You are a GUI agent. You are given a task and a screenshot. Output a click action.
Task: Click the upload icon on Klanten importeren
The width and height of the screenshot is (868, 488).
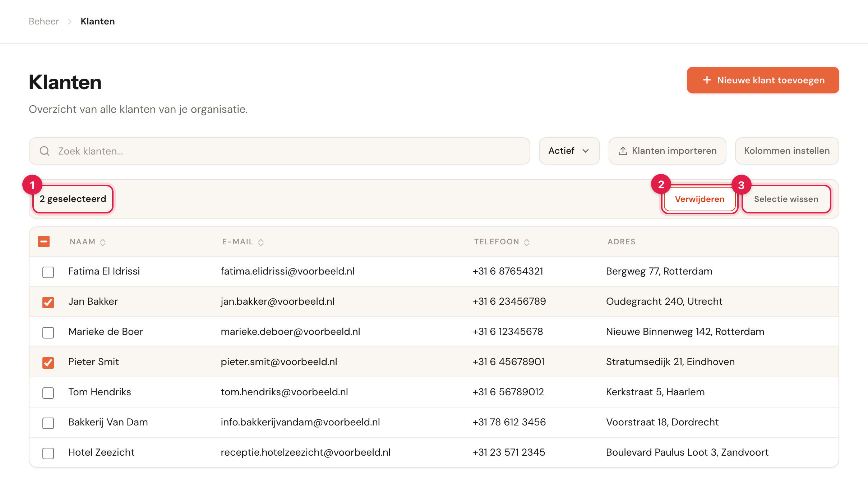click(x=623, y=151)
